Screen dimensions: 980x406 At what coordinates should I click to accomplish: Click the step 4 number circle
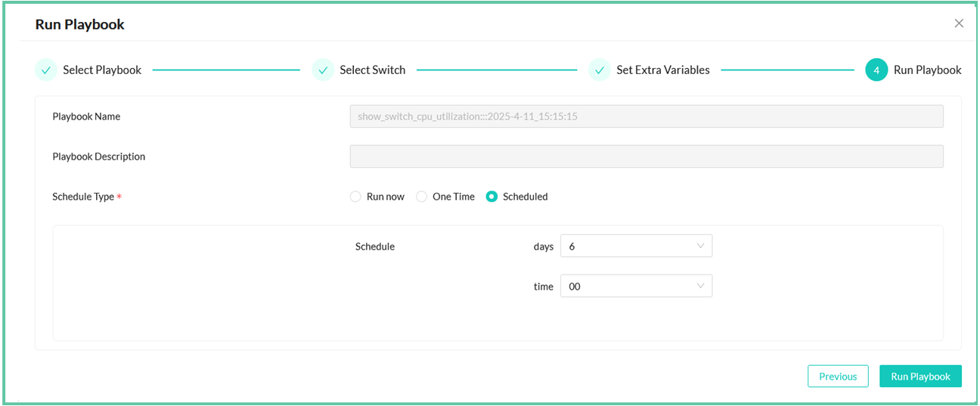(x=876, y=70)
